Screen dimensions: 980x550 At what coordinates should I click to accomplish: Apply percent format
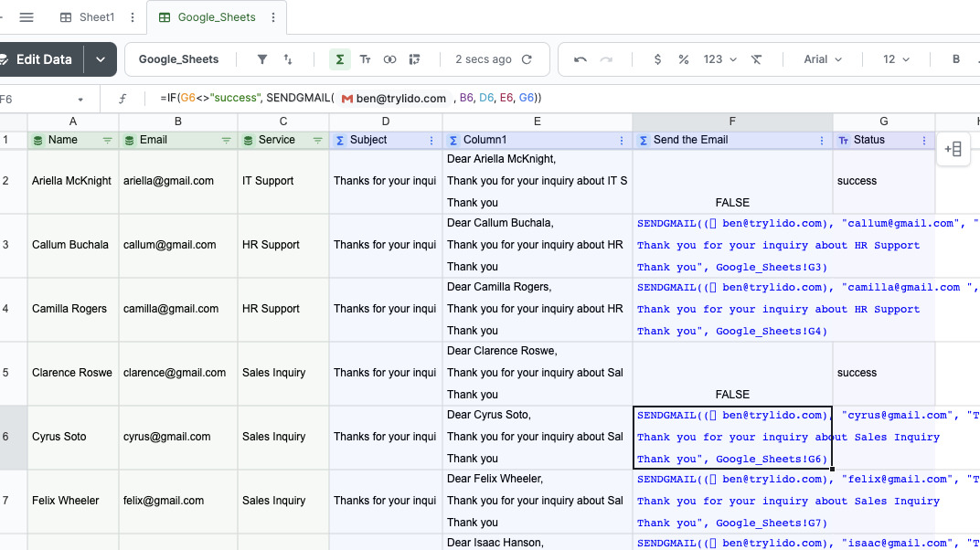pos(684,59)
